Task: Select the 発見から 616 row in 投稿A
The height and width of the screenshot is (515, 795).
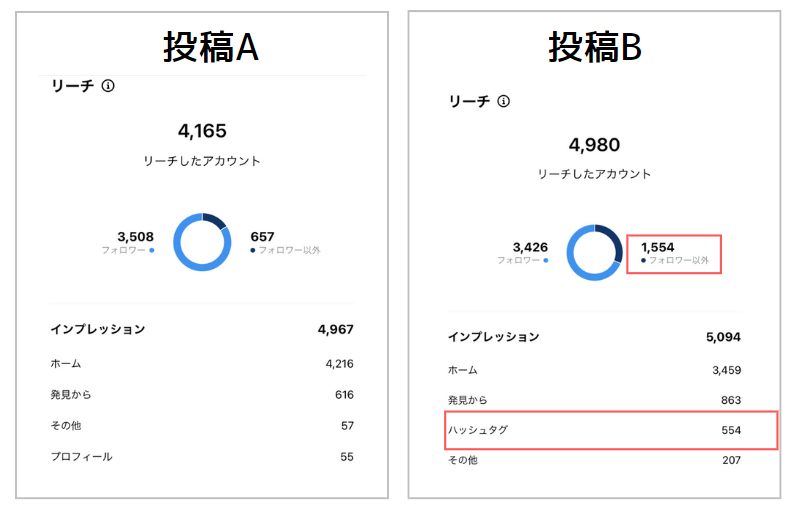Action: pos(202,394)
